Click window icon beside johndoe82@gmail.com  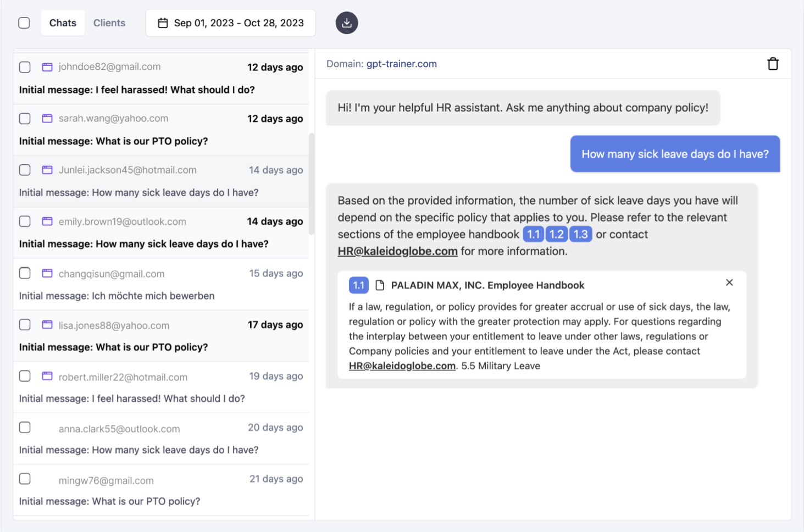tap(47, 67)
